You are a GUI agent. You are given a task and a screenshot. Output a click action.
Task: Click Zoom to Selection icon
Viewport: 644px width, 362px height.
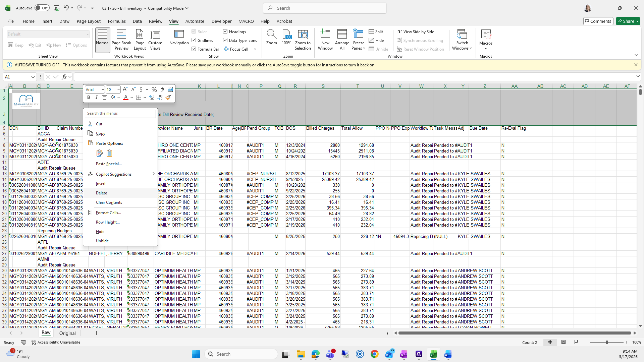pyautogui.click(x=303, y=35)
